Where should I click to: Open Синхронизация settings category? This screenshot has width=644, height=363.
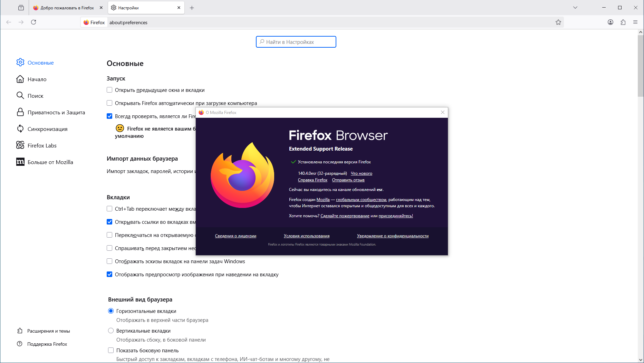[x=42, y=129]
